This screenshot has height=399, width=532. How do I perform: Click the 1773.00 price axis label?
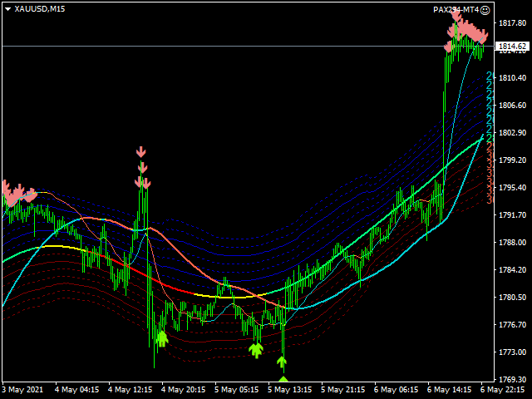512,352
